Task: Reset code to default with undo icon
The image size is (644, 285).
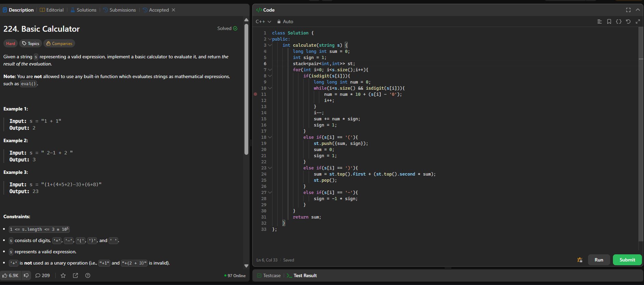Action: tap(628, 21)
